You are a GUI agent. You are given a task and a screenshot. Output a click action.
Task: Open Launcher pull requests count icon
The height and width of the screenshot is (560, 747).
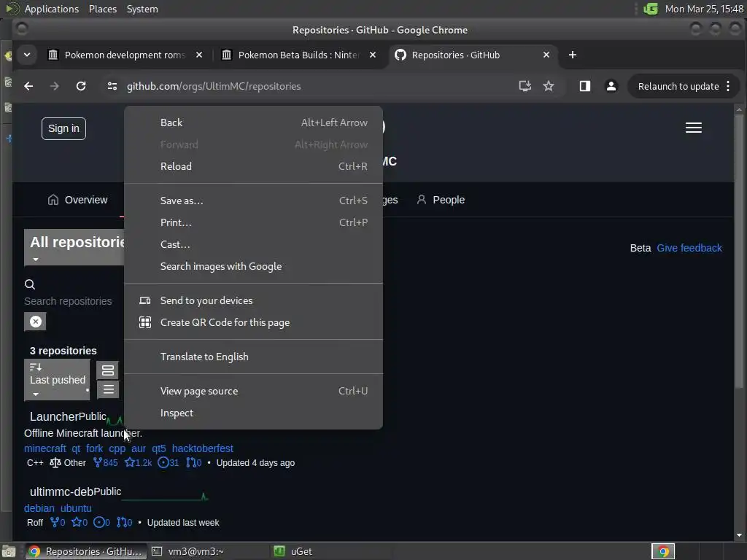(193, 463)
